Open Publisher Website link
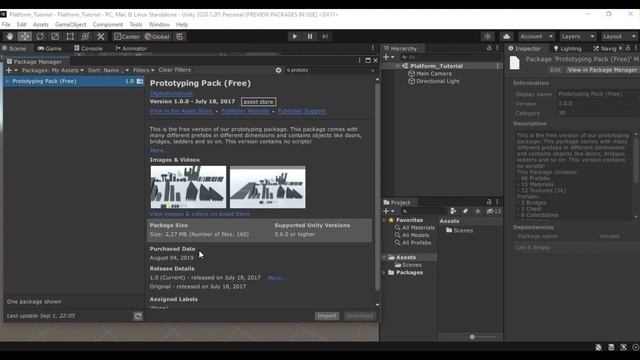640x360 pixels. (x=245, y=111)
